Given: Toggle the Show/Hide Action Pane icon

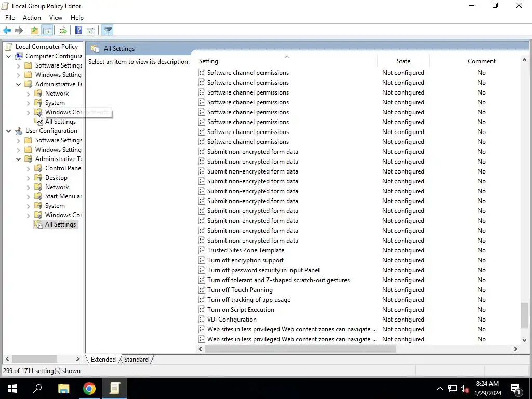Looking at the screenshot, I should click(x=91, y=31).
